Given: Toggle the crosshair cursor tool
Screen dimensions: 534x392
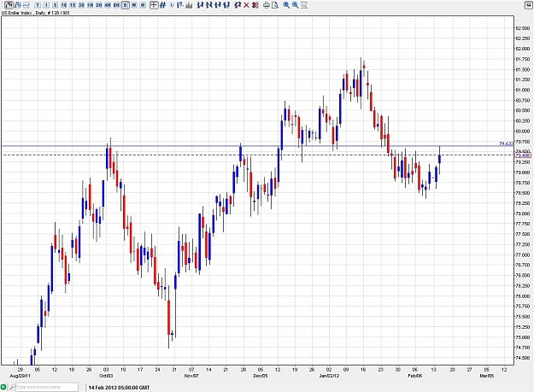Looking at the screenshot, I should tap(154, 5).
